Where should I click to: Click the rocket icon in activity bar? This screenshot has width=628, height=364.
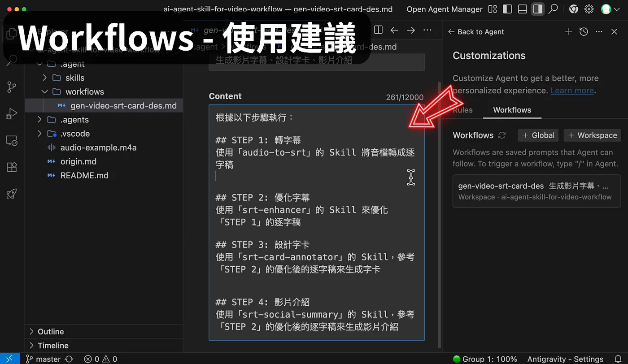click(12, 194)
